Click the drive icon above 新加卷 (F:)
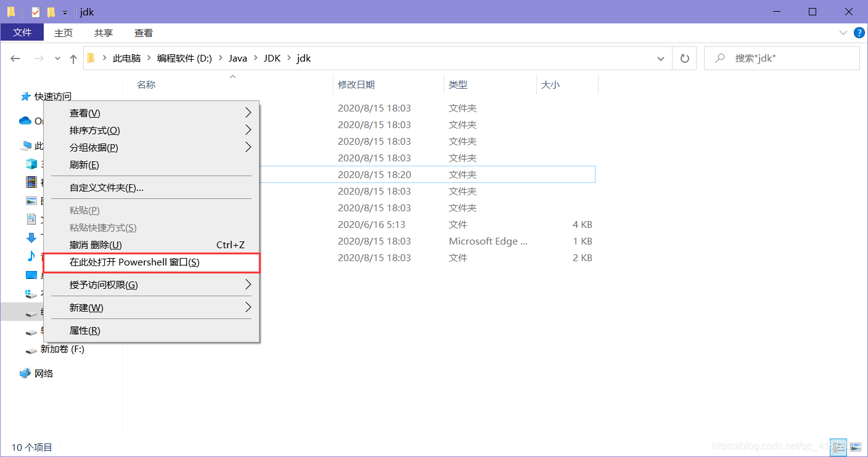This screenshot has height=457, width=868. coord(31,331)
